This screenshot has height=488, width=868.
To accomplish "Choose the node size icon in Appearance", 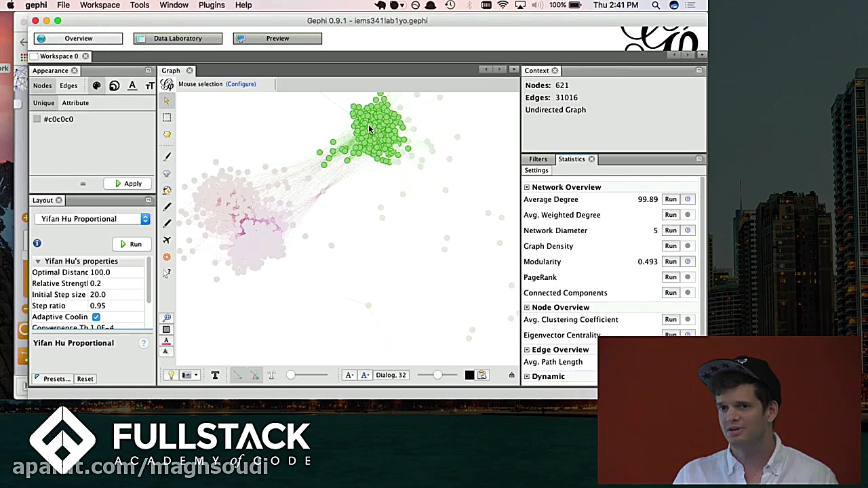I will [x=114, y=85].
